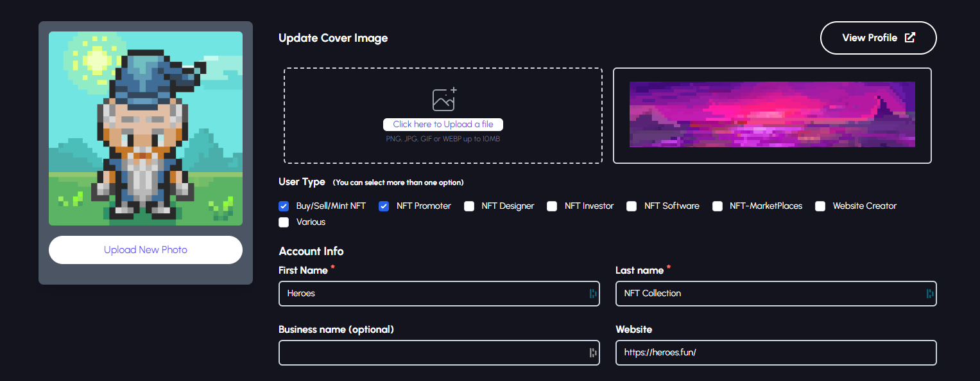
Task: Click the Last name input with NFT Collection
Action: tap(776, 294)
